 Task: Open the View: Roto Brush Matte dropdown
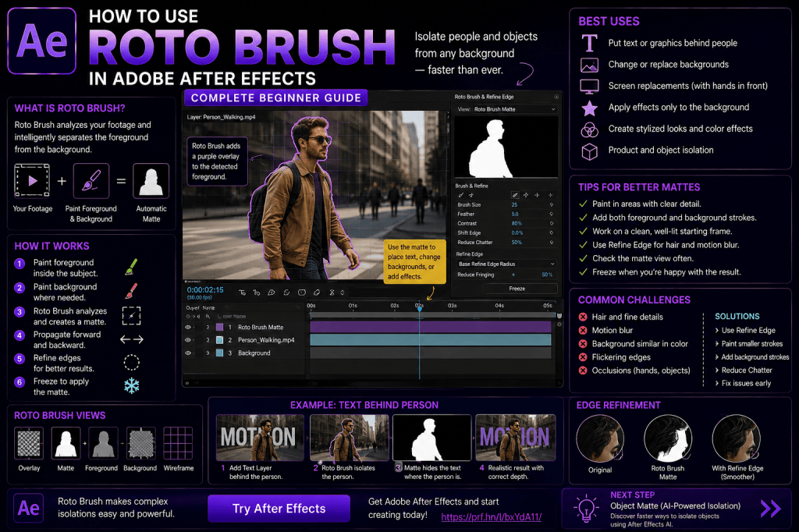pyautogui.click(x=515, y=109)
